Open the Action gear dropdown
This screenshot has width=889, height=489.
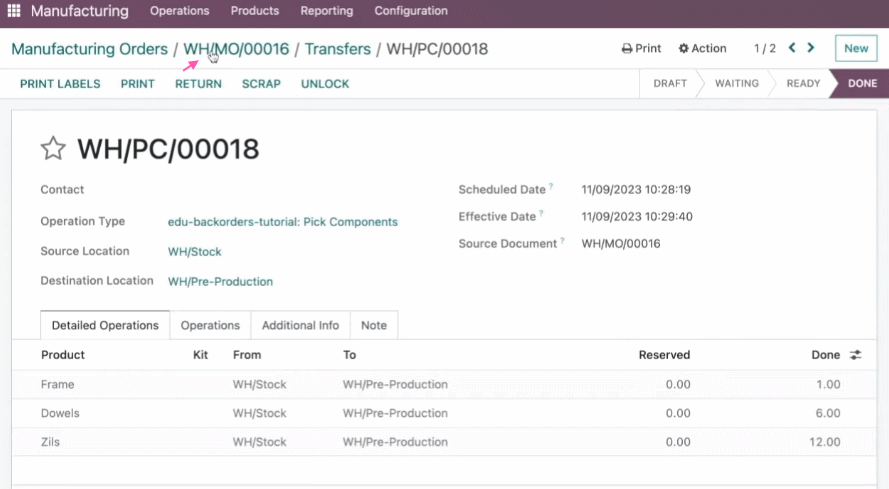[702, 48]
